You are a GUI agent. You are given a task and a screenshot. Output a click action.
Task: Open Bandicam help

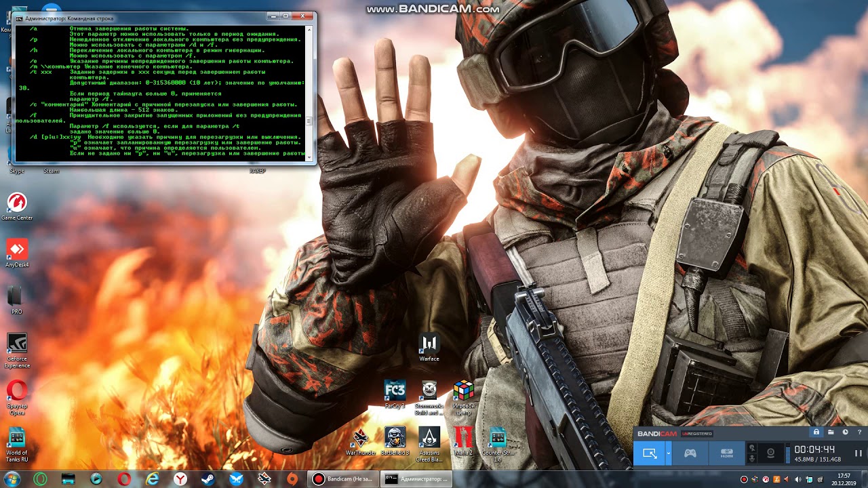coord(859,432)
